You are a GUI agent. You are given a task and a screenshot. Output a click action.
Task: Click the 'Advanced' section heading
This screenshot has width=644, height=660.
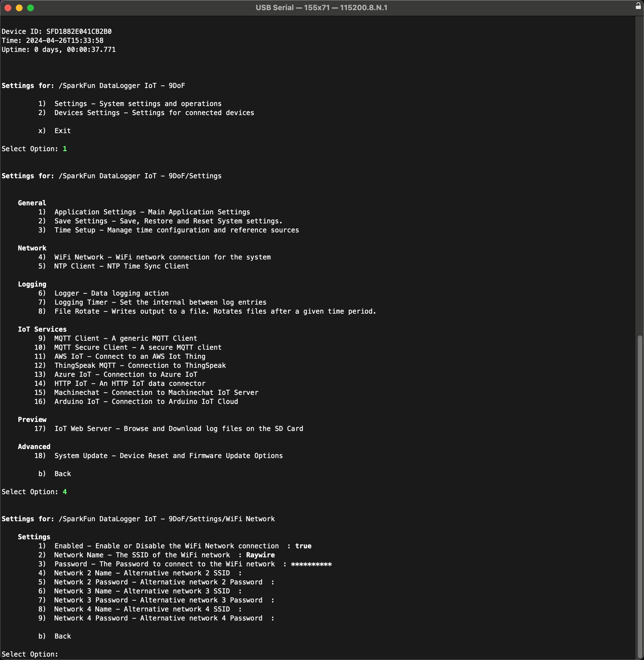pos(34,447)
